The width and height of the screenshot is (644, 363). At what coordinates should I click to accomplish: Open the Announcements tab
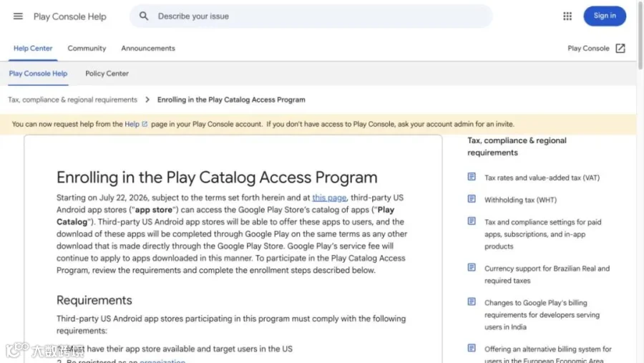pos(148,48)
